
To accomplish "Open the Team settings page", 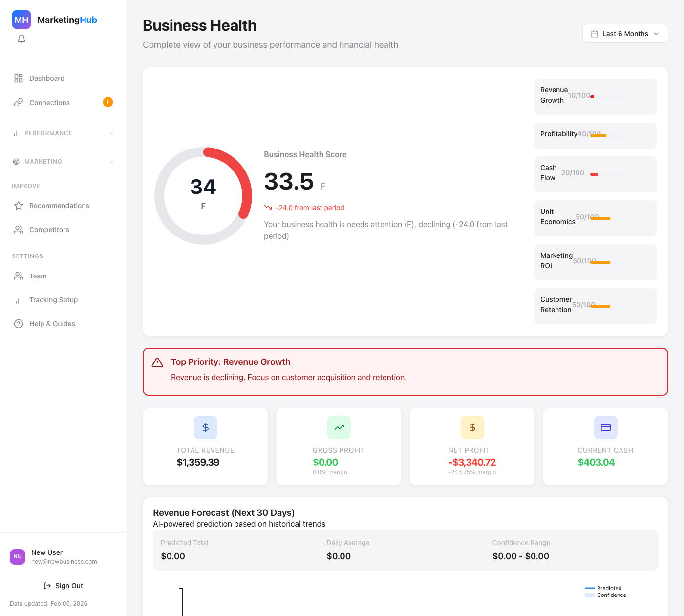I will [38, 276].
